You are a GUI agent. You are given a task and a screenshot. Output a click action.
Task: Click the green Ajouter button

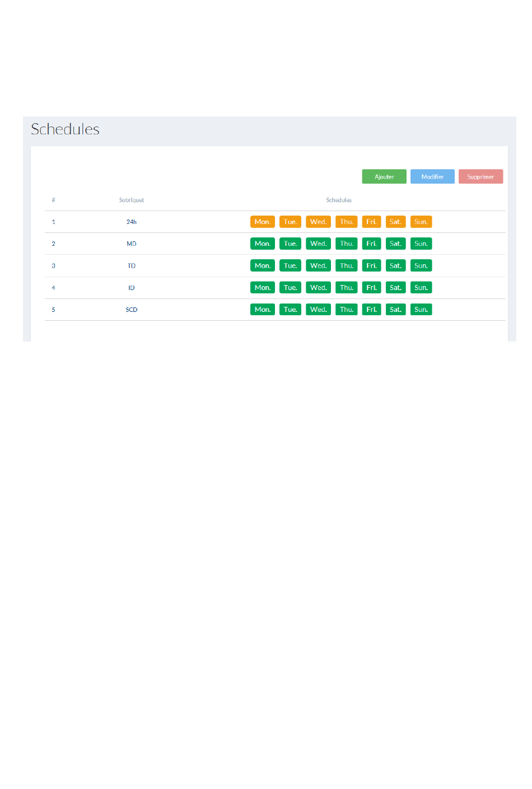[x=384, y=176]
